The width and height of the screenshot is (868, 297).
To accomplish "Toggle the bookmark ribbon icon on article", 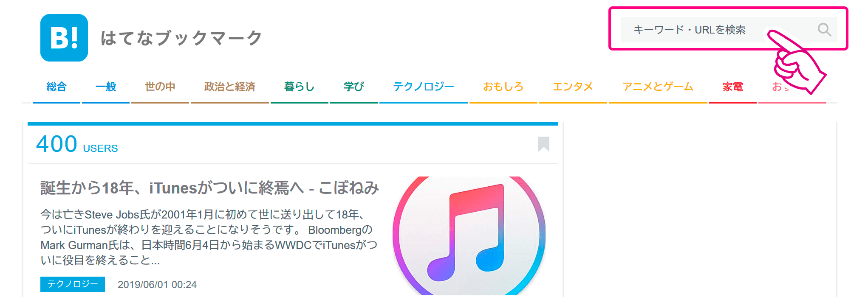I will point(544,144).
